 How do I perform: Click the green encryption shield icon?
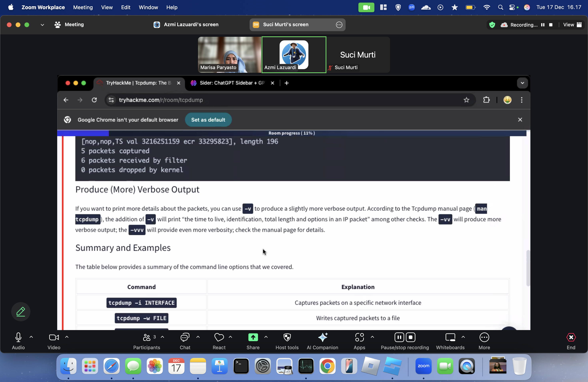pos(492,25)
